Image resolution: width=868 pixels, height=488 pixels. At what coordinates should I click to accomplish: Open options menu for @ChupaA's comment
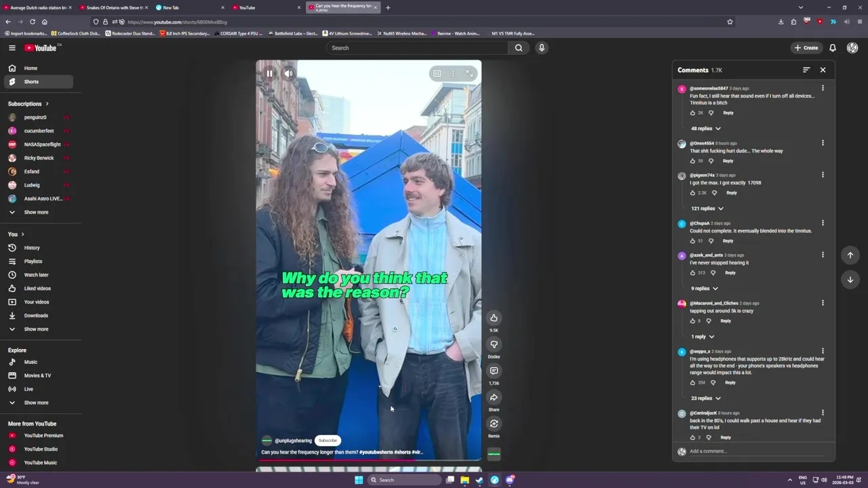click(x=823, y=223)
